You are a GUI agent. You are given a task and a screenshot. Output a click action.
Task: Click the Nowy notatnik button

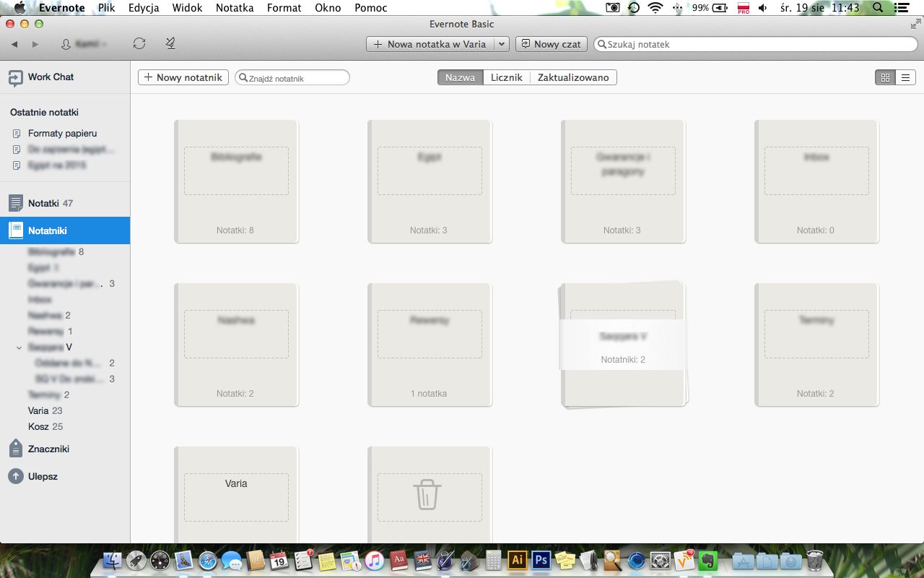[183, 77]
